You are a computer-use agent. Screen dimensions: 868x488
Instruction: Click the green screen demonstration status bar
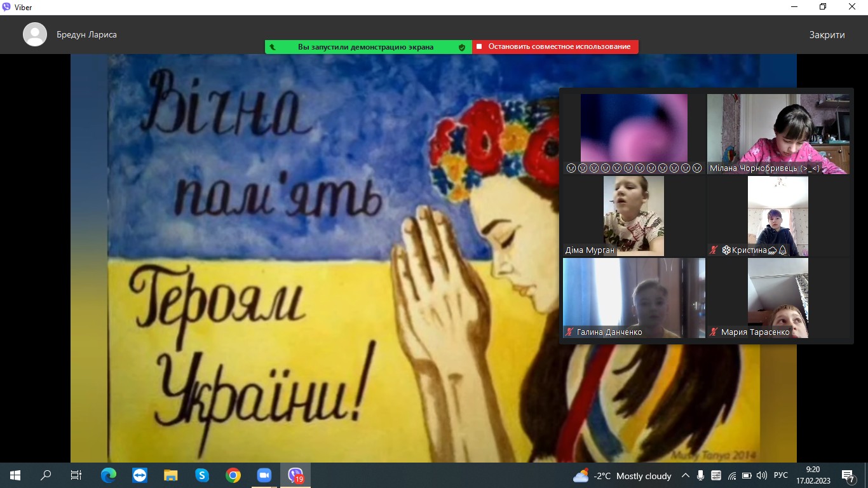369,47
